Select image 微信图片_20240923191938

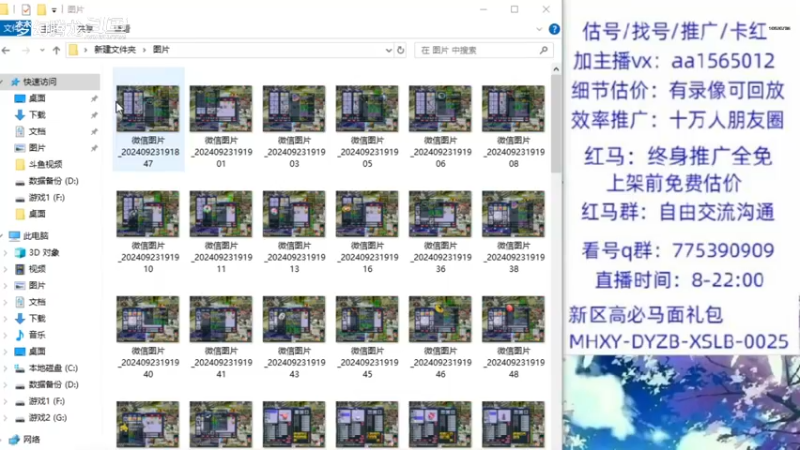pos(513,232)
